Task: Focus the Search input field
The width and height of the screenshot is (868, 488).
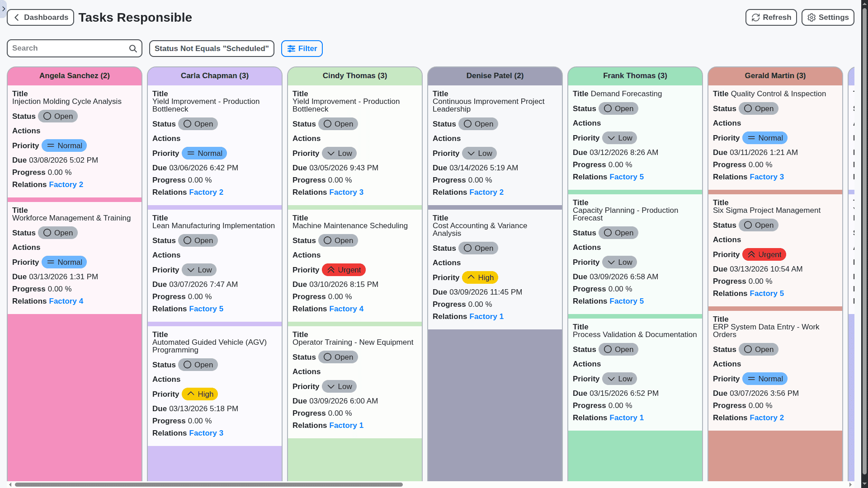Action: tap(68, 48)
